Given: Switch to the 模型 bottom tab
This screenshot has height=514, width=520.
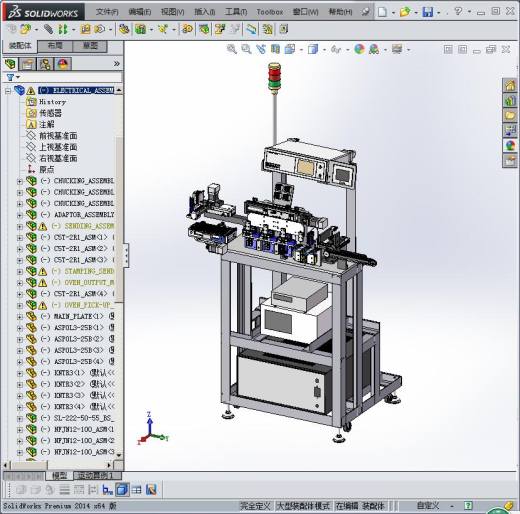Looking at the screenshot, I should [x=60, y=476].
